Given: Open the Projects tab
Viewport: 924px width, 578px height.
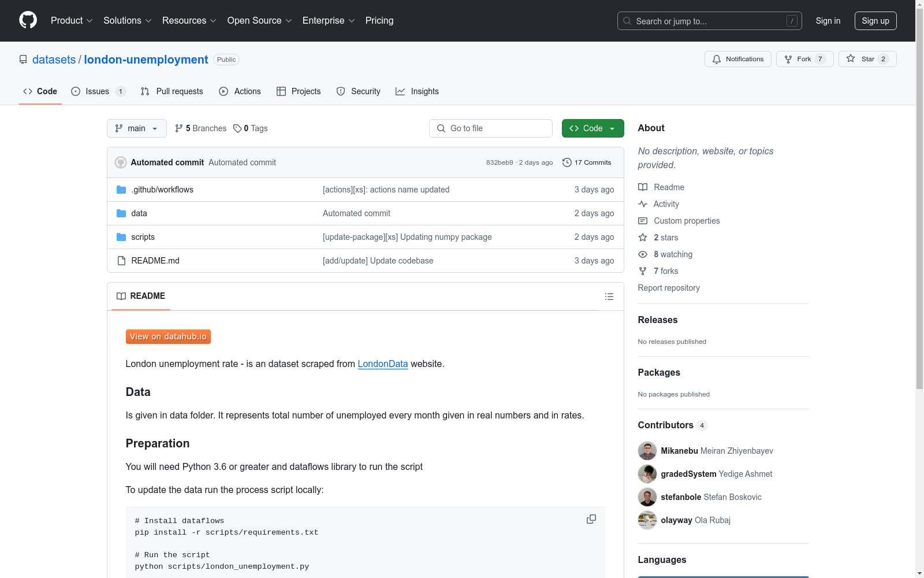Looking at the screenshot, I should pos(299,91).
